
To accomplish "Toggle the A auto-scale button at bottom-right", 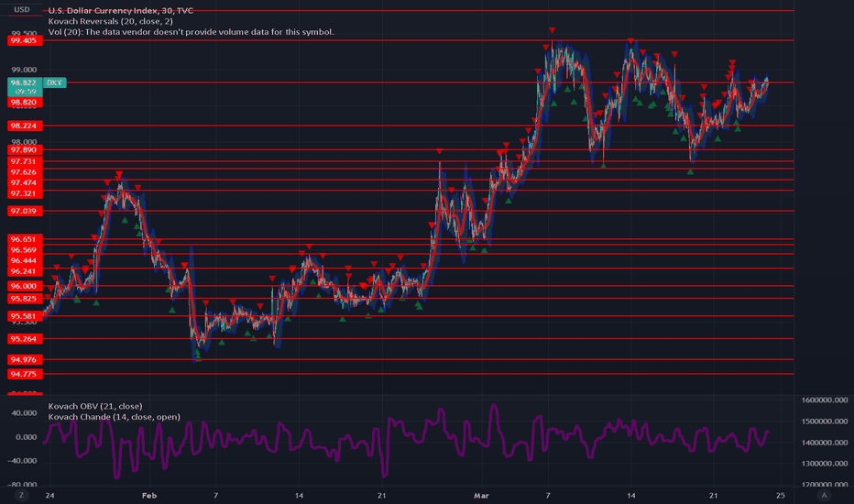I will click(824, 495).
